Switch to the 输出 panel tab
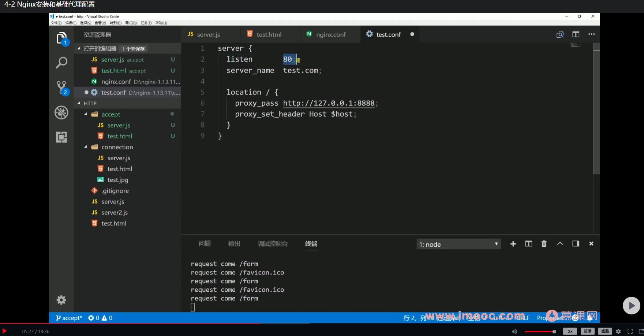 (234, 244)
